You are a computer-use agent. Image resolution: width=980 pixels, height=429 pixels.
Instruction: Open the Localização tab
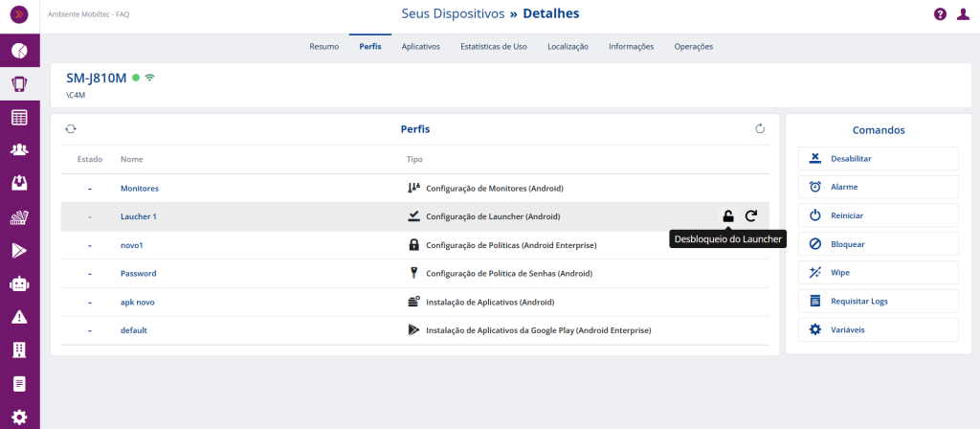pyautogui.click(x=568, y=46)
